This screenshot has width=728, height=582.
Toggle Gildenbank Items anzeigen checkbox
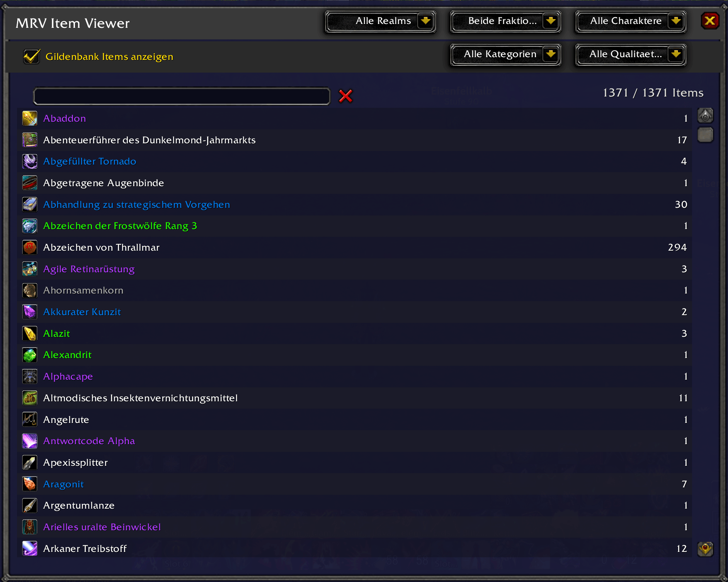click(x=32, y=56)
